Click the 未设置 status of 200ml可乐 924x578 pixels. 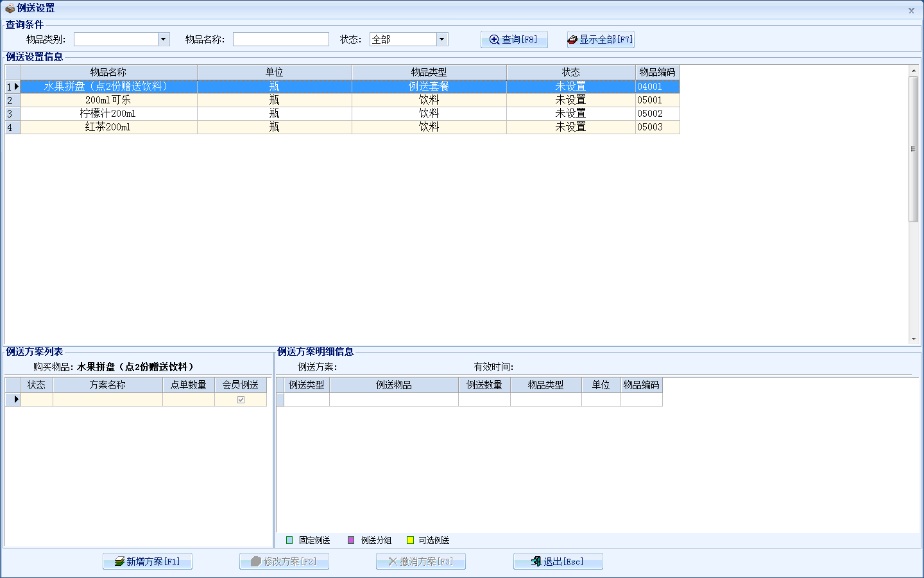point(571,100)
